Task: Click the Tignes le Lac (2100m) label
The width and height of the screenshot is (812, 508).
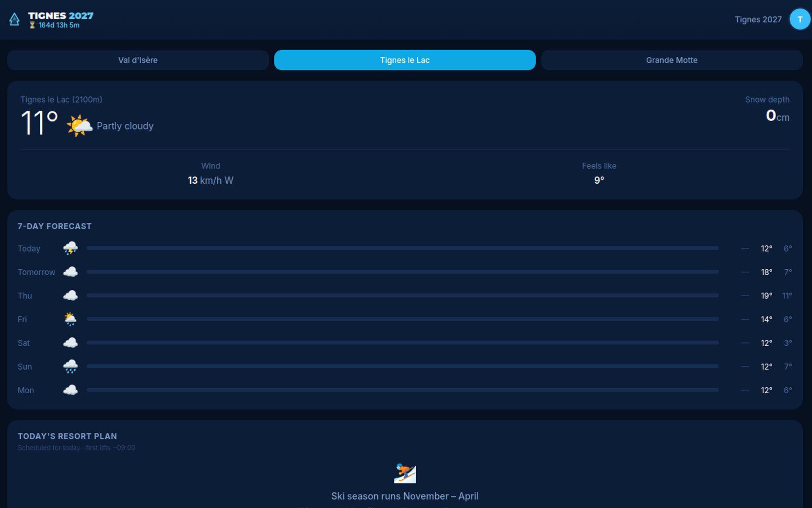Action: [61, 99]
